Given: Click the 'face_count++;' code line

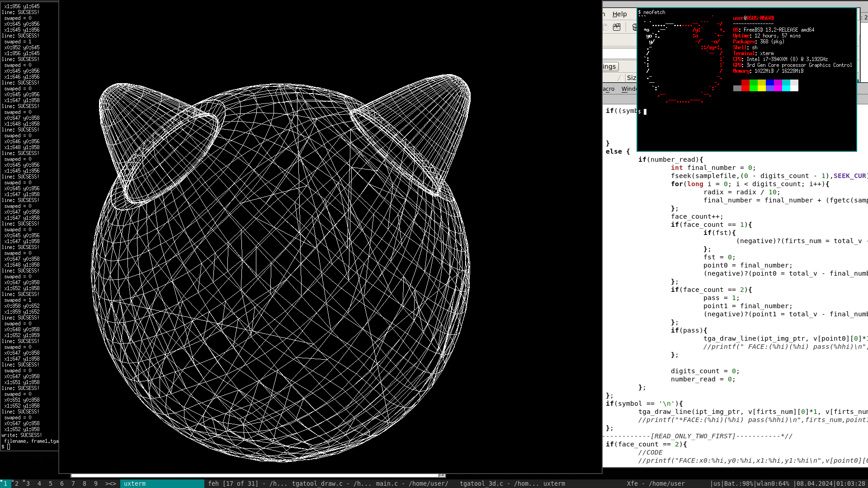Looking at the screenshot, I should tap(697, 216).
